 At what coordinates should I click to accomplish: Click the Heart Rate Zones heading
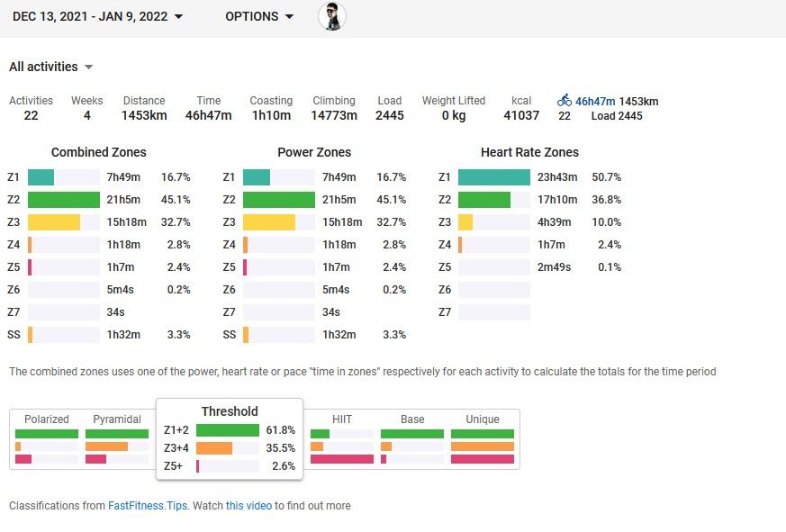(529, 152)
